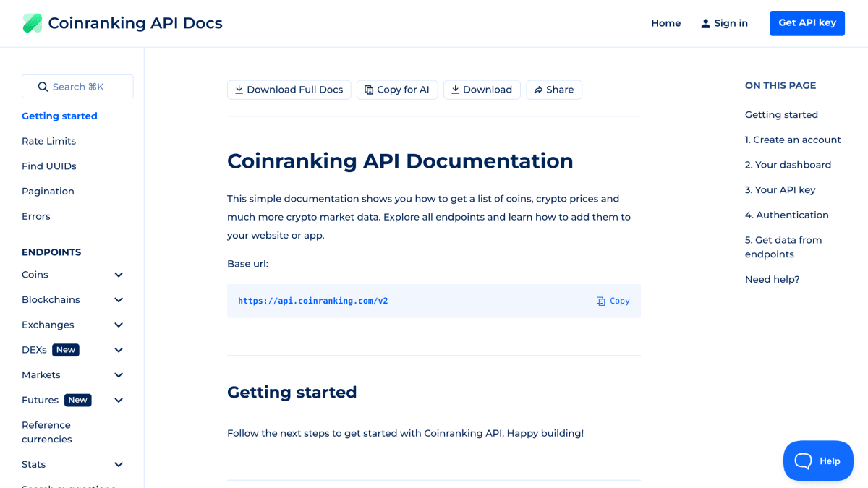This screenshot has height=488, width=868.
Task: Click the Search ⌘K input field
Action: (x=77, y=87)
